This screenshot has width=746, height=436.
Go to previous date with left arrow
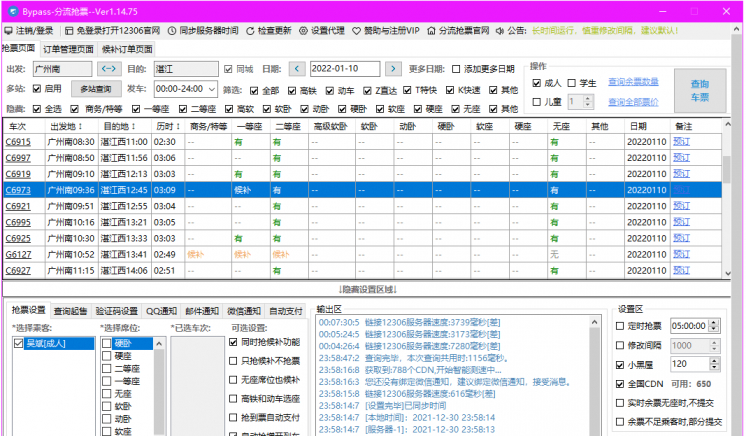pyautogui.click(x=297, y=69)
